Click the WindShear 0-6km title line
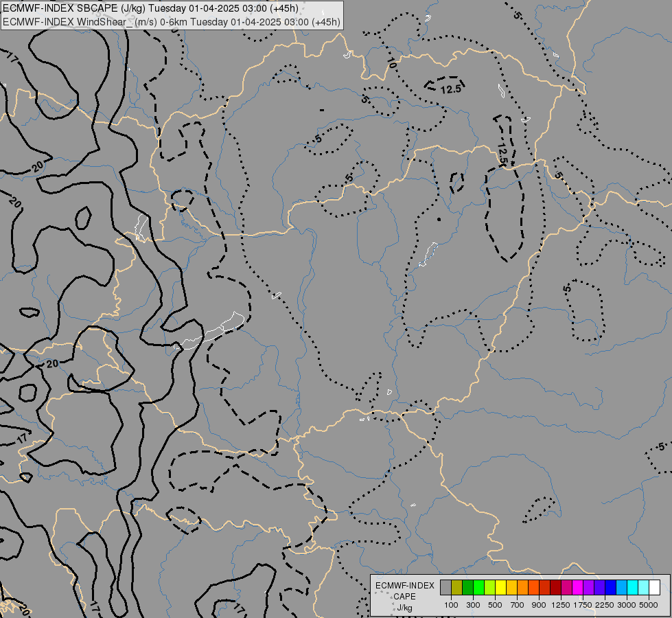This screenshot has width=672, height=618. (171, 22)
